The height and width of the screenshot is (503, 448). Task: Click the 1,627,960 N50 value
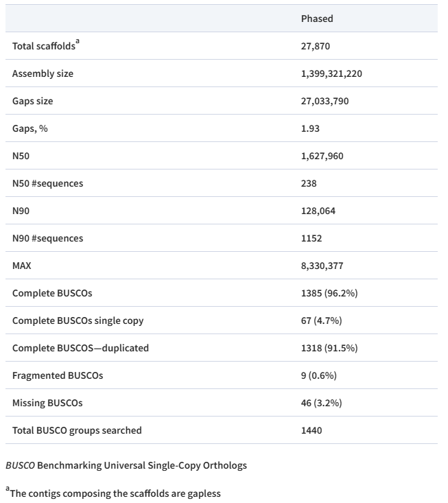(x=322, y=156)
